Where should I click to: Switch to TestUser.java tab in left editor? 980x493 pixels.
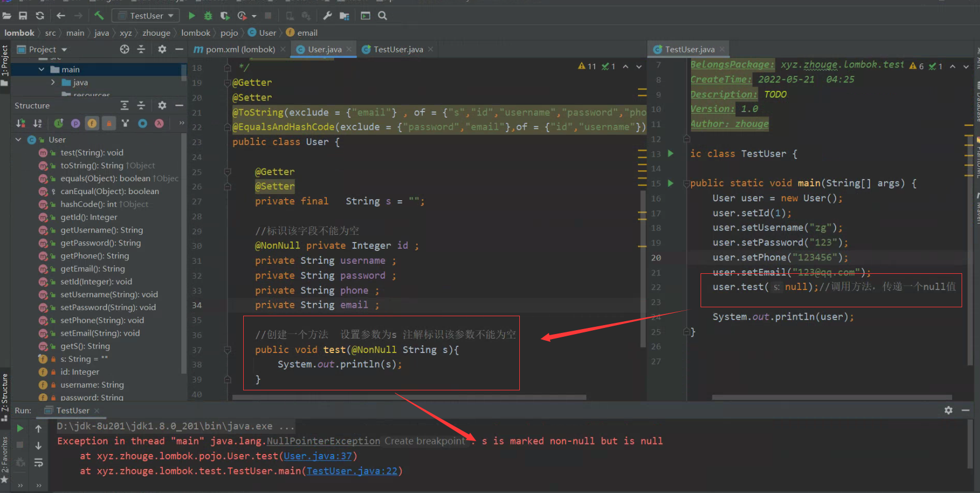pyautogui.click(x=398, y=49)
